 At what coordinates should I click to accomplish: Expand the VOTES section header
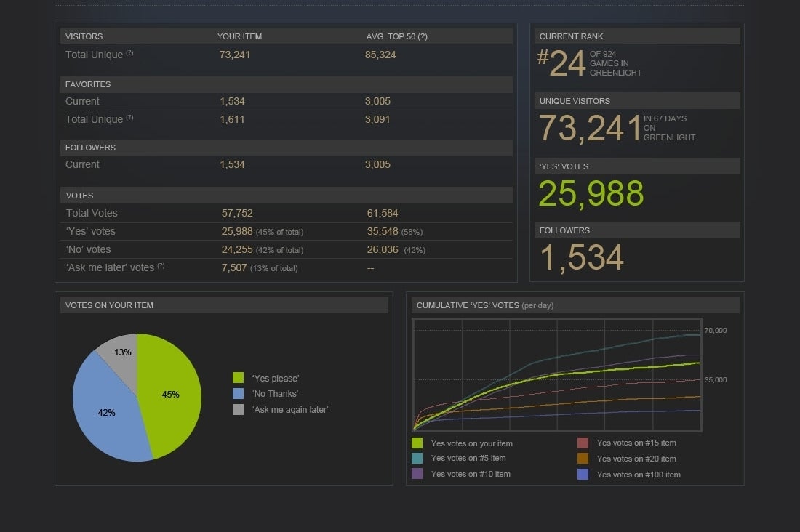click(x=79, y=195)
